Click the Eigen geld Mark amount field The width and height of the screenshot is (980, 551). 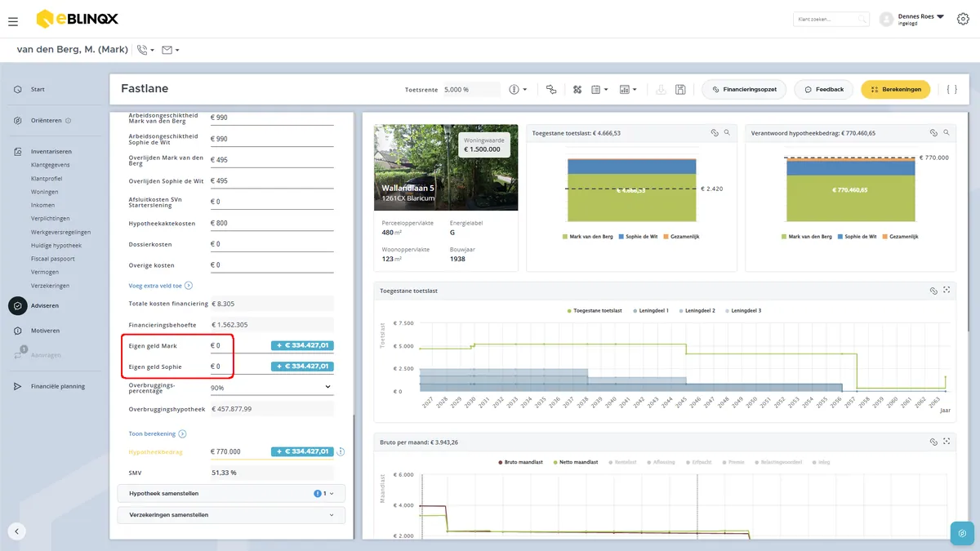[x=238, y=346]
